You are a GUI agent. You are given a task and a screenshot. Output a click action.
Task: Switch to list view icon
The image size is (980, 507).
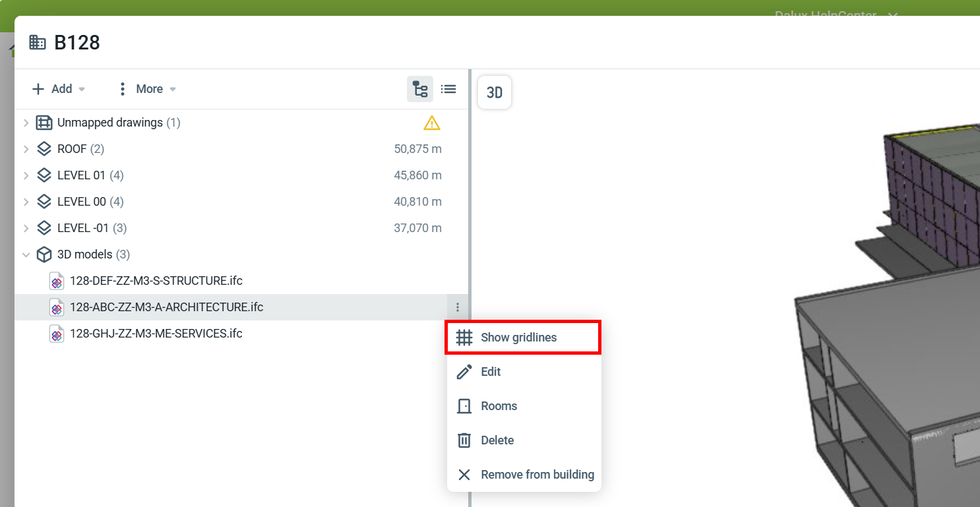click(x=448, y=89)
